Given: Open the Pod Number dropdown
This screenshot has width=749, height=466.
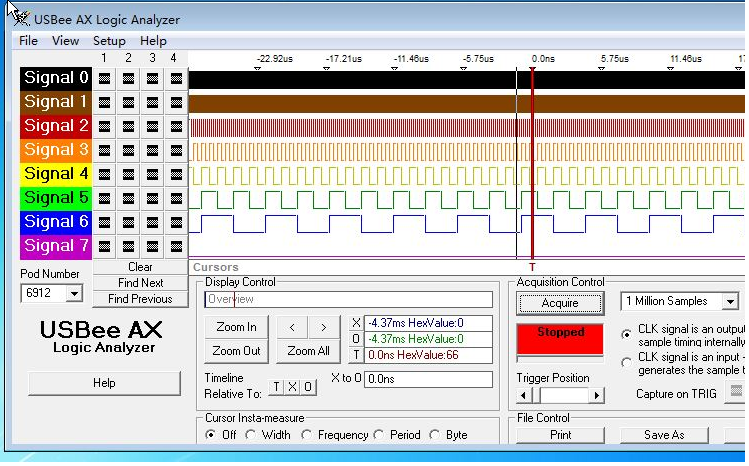Looking at the screenshot, I should pos(74,293).
